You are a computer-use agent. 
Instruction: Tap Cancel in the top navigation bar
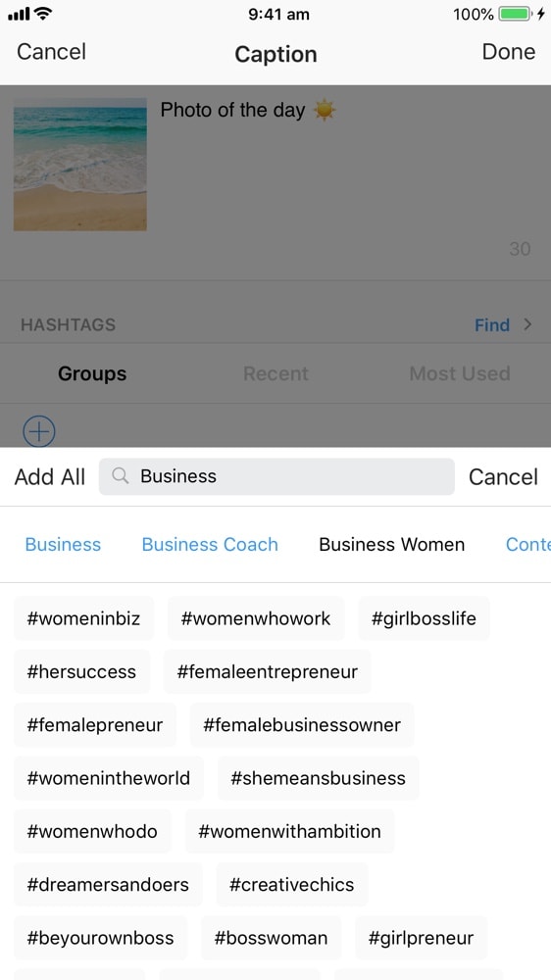coord(51,52)
